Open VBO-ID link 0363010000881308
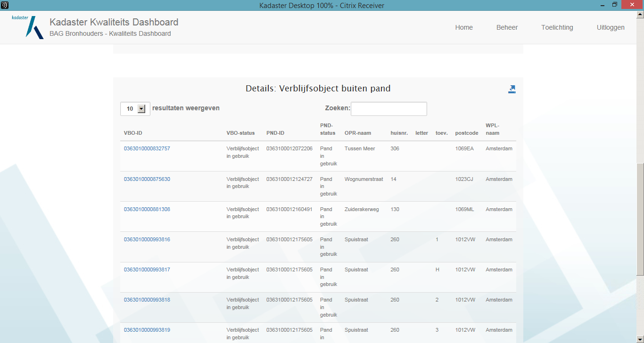The height and width of the screenshot is (343, 644). point(147,209)
